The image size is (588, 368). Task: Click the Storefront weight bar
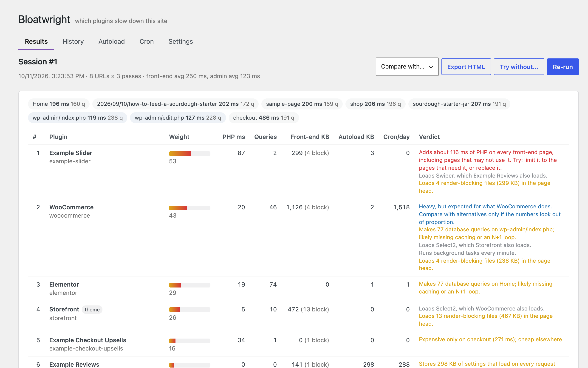(x=189, y=310)
